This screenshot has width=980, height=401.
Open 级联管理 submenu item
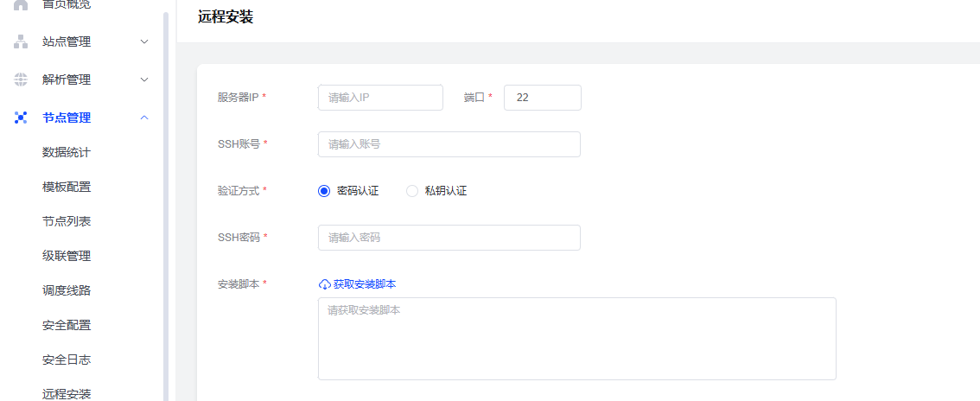(67, 256)
